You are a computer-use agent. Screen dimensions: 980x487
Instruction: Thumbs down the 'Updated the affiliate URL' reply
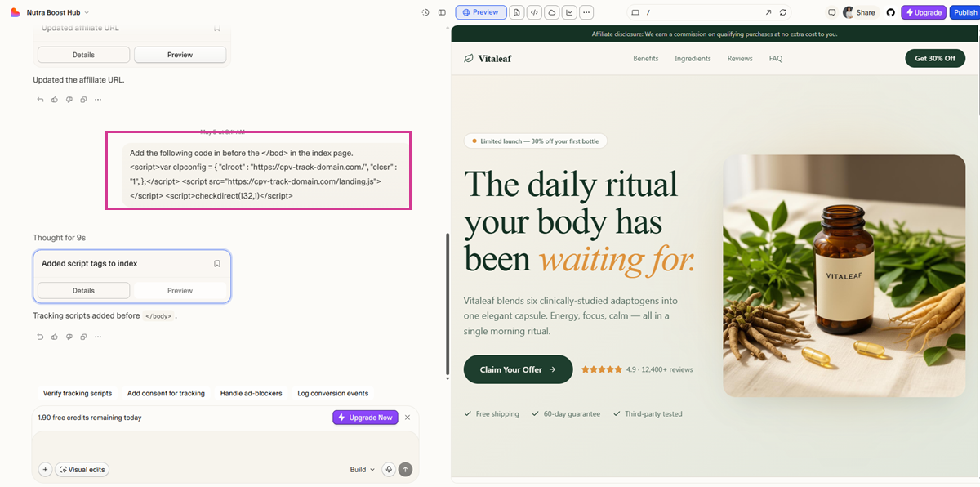pos(69,100)
